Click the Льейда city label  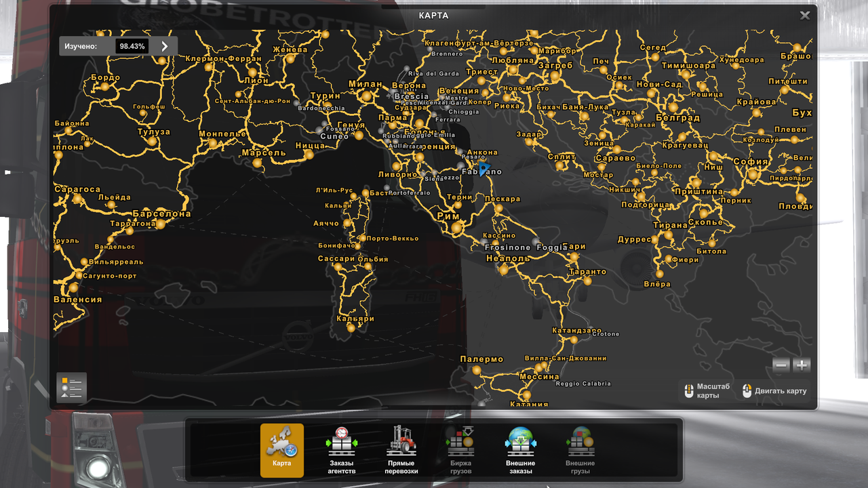(114, 198)
